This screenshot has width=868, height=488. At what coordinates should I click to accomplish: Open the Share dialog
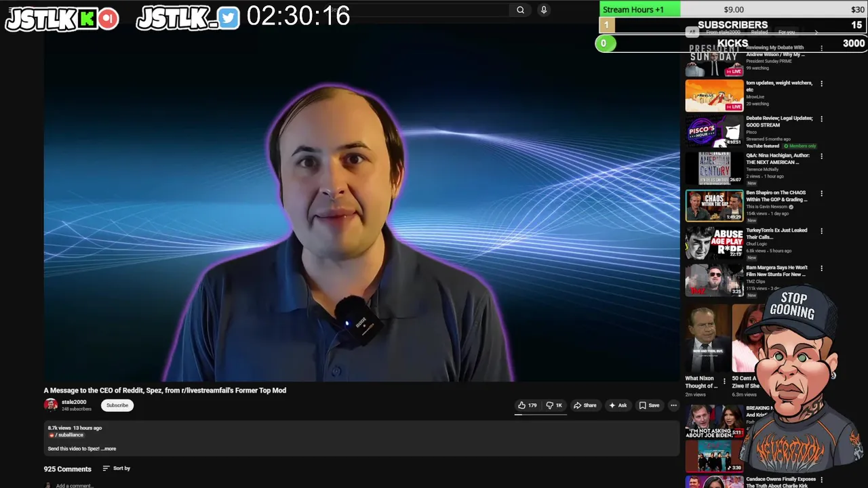pyautogui.click(x=585, y=405)
